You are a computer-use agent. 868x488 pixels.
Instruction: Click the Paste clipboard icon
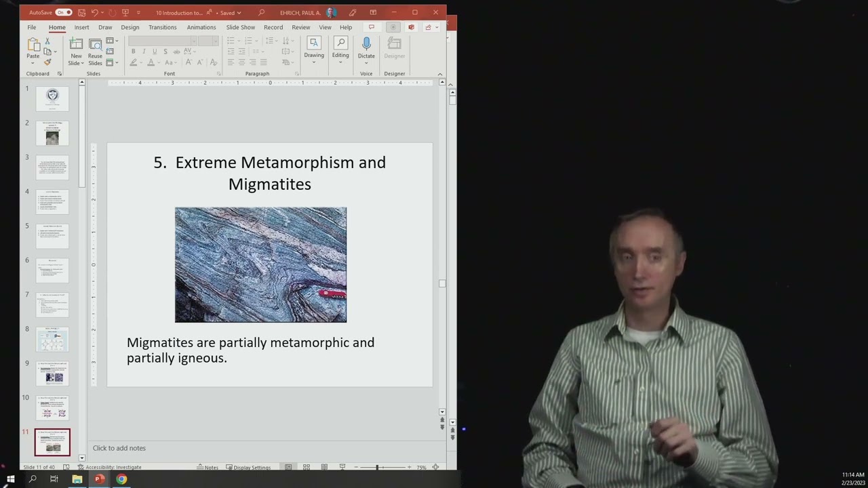coord(33,46)
